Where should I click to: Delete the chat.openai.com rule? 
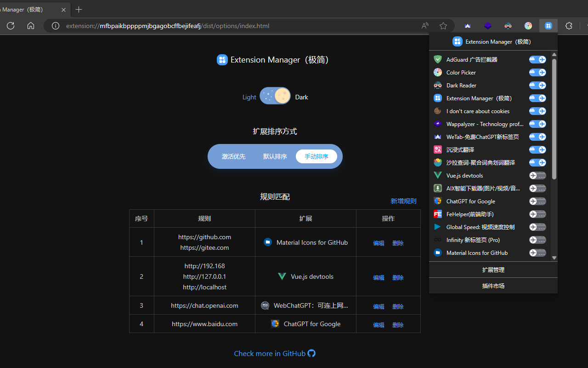coord(398,306)
